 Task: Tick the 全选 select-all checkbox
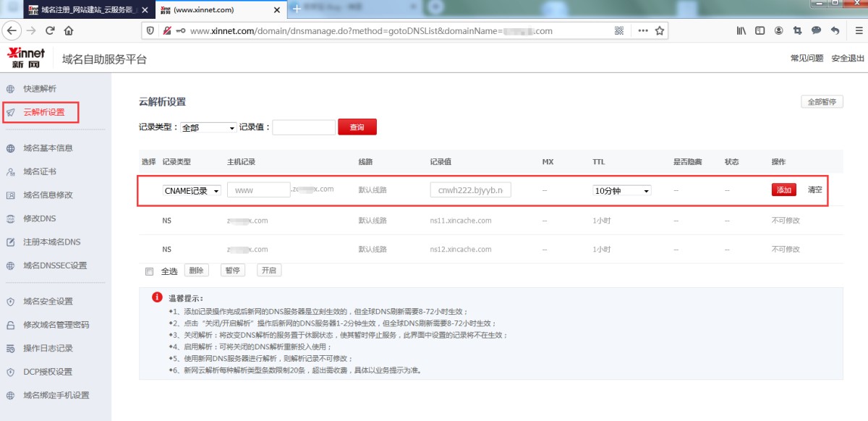click(149, 271)
